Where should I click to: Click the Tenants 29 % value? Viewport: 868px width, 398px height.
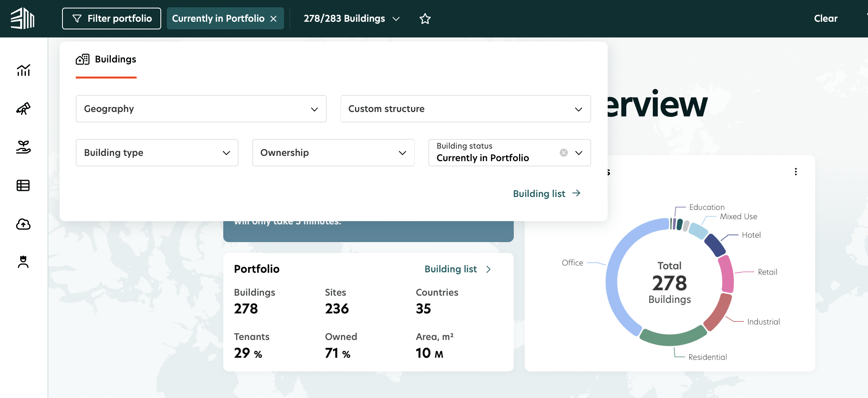(x=248, y=353)
